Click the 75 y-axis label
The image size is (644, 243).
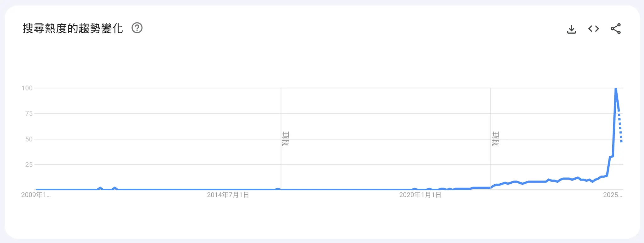pos(29,114)
